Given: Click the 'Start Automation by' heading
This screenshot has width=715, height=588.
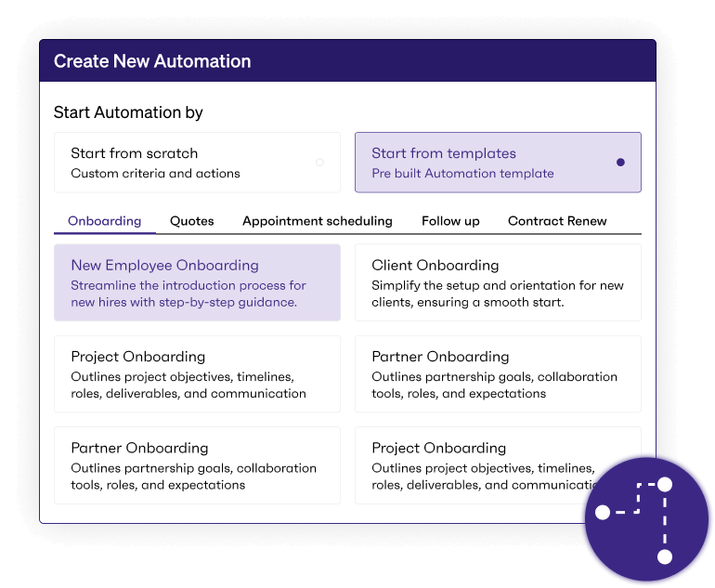Looking at the screenshot, I should pyautogui.click(x=128, y=112).
